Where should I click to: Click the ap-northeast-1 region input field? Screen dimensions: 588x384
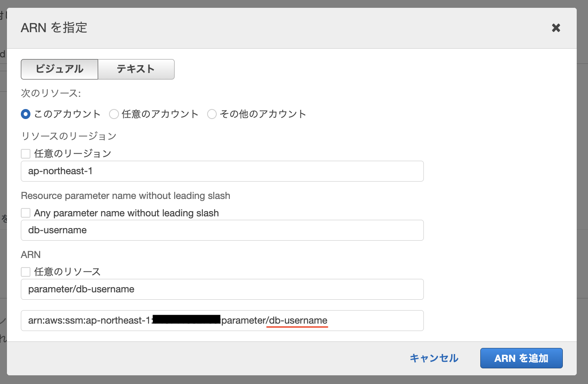(222, 171)
